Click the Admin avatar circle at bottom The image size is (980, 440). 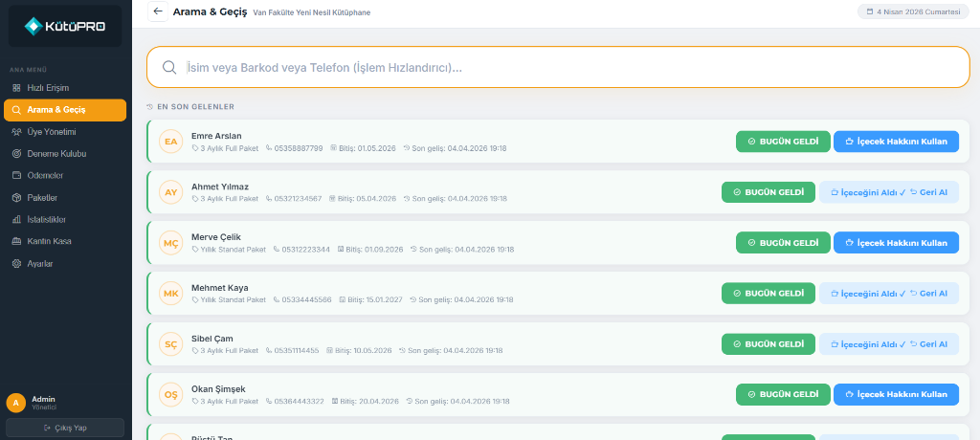click(x=15, y=403)
